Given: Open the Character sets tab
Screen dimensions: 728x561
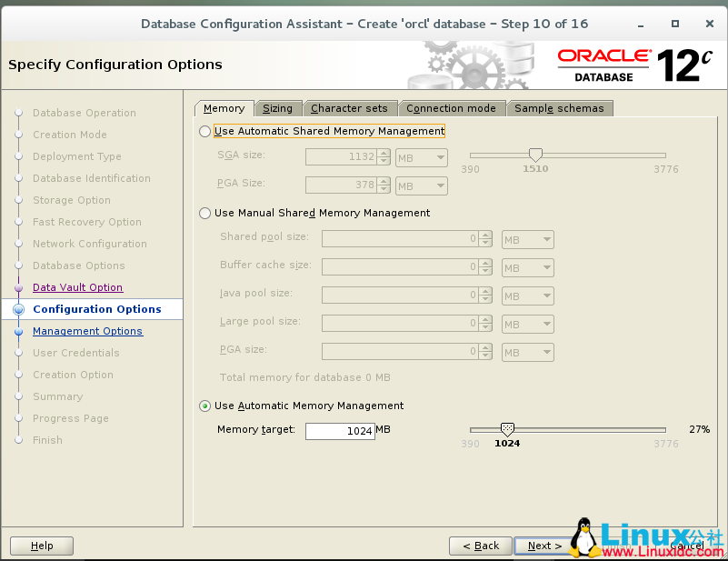Looking at the screenshot, I should point(350,107).
